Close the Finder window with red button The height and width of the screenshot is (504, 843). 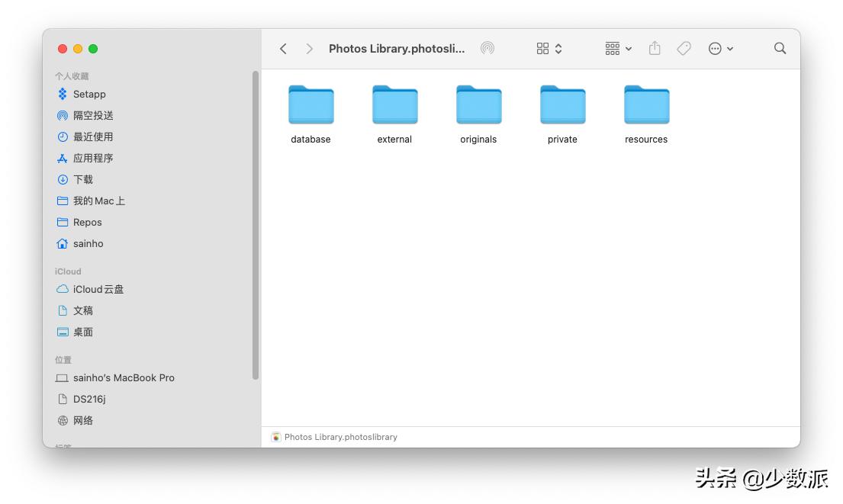[63, 49]
